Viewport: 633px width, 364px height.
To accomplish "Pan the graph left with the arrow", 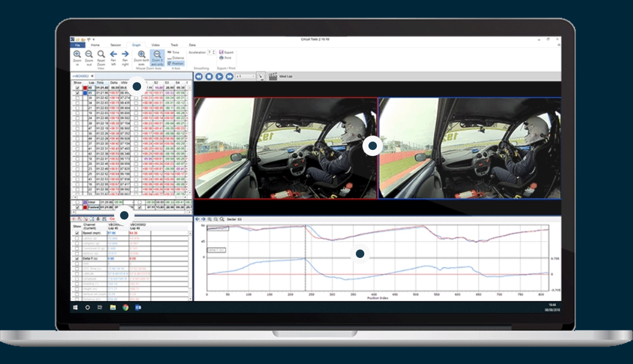I will (x=113, y=54).
